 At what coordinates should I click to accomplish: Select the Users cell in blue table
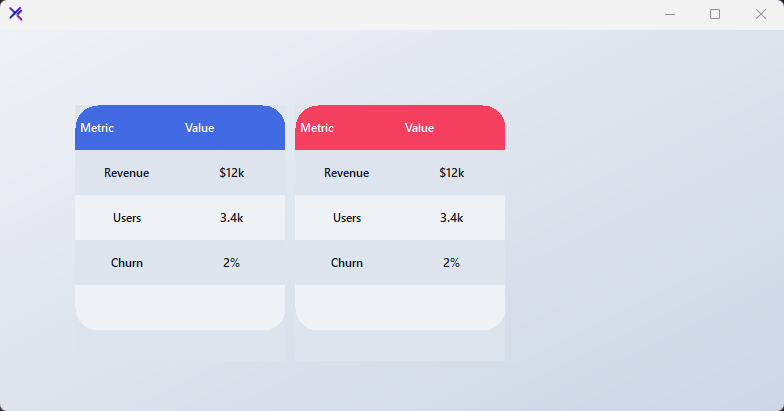coord(127,218)
